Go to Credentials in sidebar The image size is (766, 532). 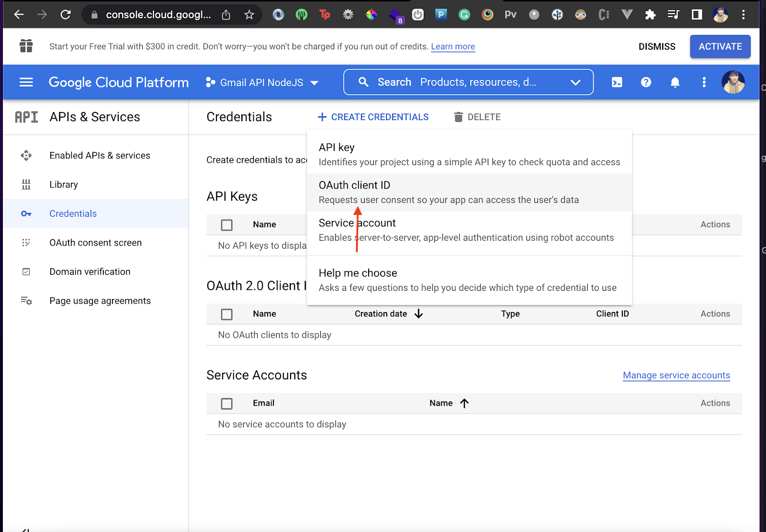(x=73, y=213)
